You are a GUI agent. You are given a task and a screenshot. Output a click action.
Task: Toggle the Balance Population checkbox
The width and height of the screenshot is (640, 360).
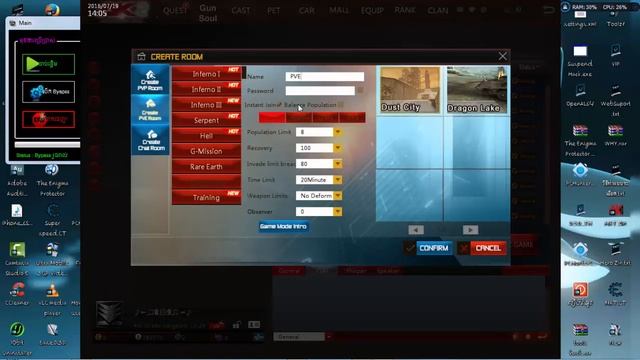pos(341,105)
